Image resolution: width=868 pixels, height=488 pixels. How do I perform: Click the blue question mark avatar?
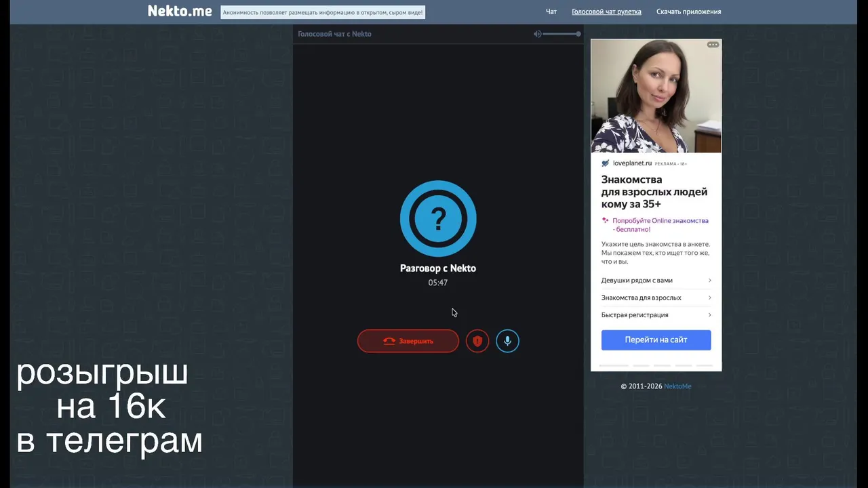(x=438, y=218)
